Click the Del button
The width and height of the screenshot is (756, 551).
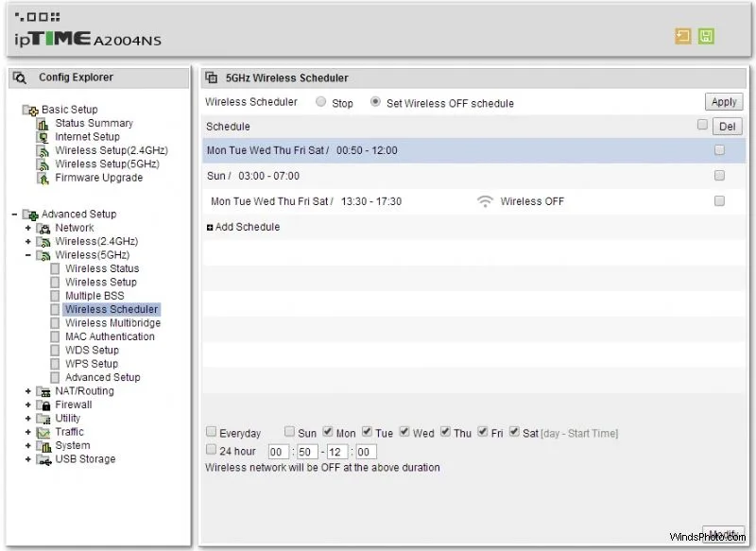tap(727, 127)
